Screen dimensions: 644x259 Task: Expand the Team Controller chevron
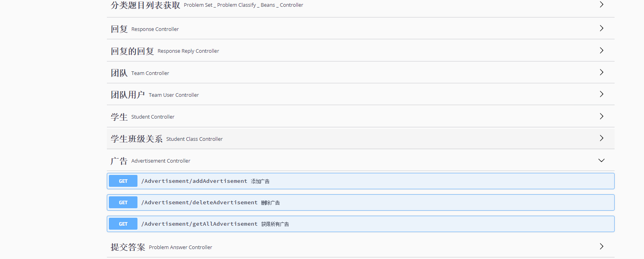pos(601,72)
